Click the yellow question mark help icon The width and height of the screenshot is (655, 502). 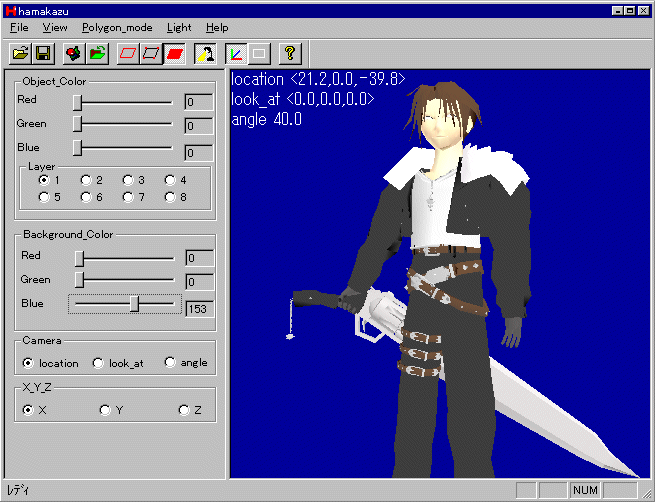[290, 54]
